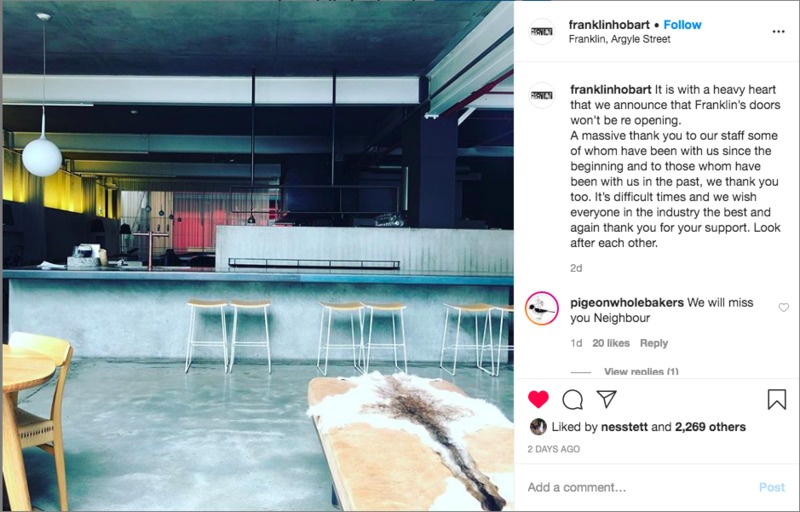
Task: Like pigeonwholebakers comment heart icon
Action: [x=783, y=307]
